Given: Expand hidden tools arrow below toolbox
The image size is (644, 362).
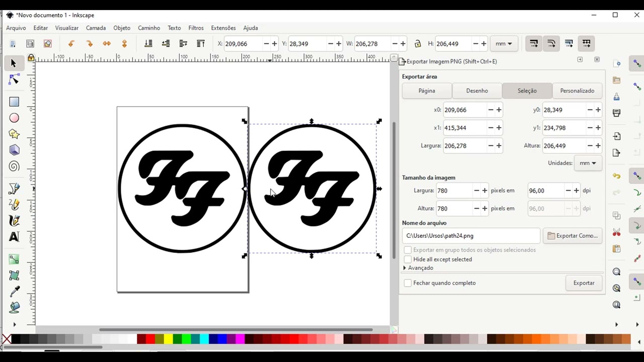Looking at the screenshot, I should click(14, 325).
